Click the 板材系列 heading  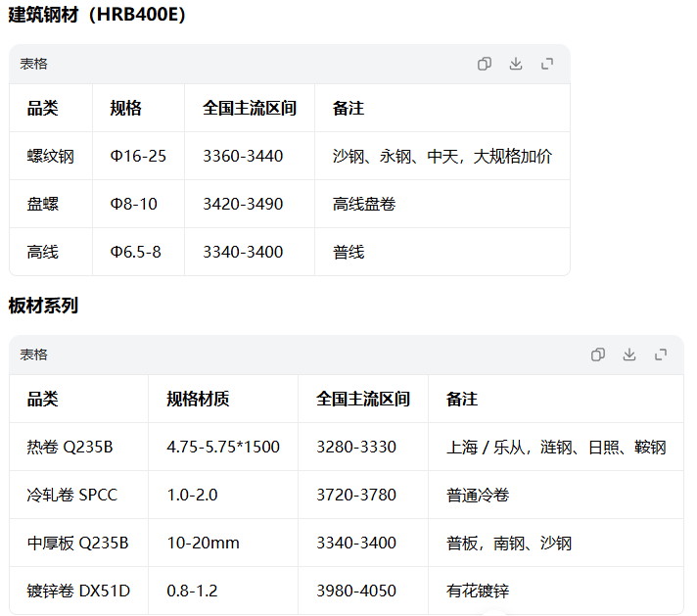[43, 306]
